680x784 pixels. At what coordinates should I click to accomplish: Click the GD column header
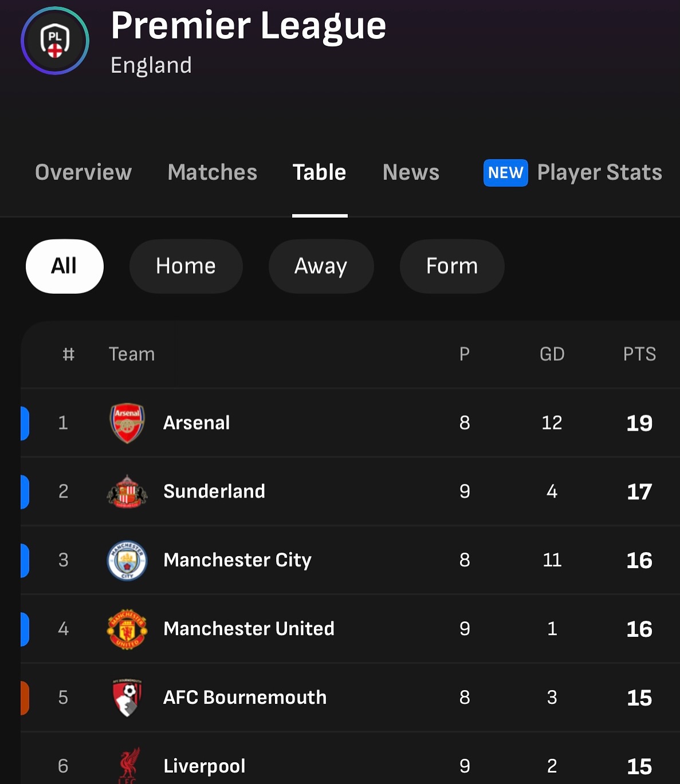point(552,354)
